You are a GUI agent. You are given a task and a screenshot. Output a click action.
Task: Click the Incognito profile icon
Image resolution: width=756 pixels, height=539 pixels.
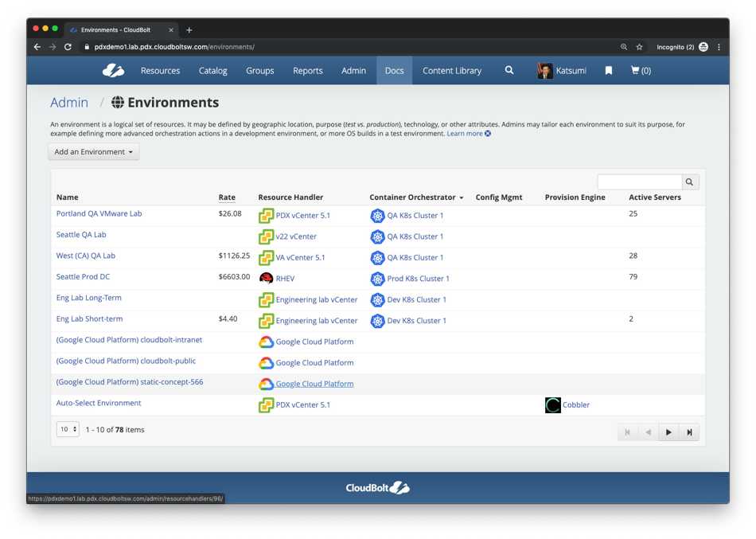click(703, 47)
